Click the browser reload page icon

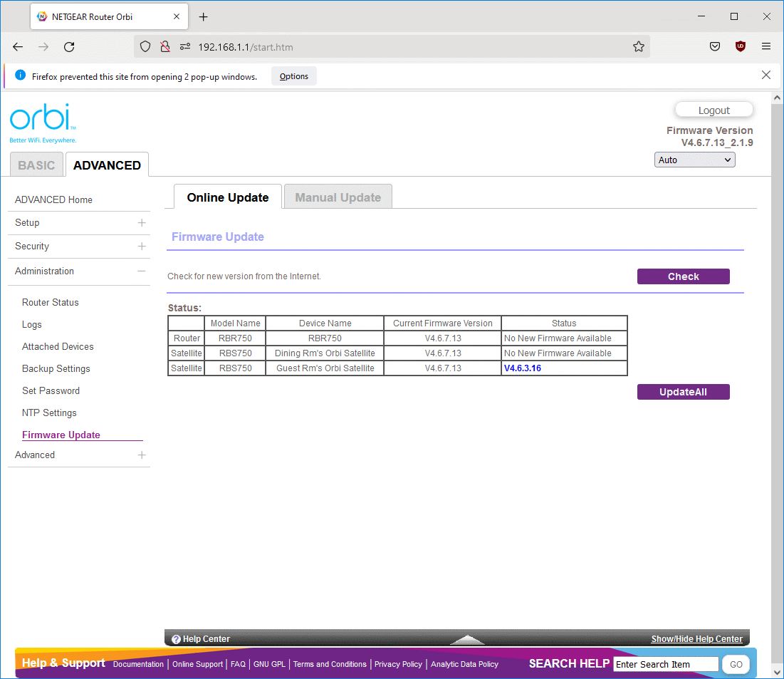(x=69, y=47)
